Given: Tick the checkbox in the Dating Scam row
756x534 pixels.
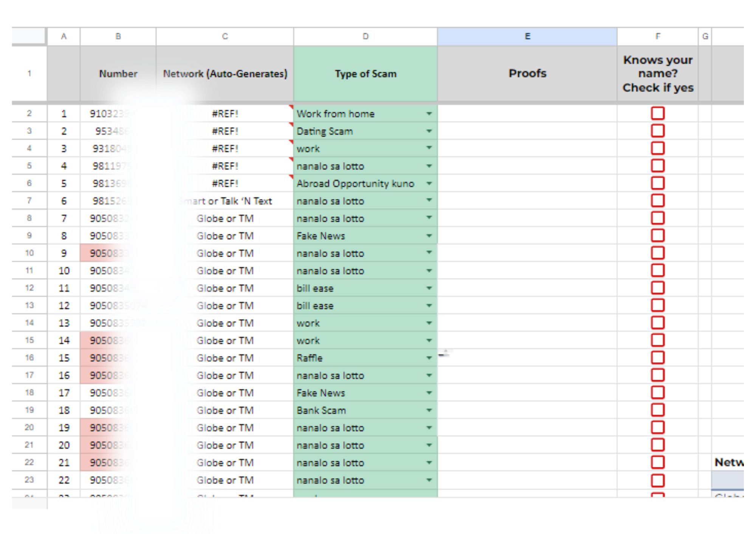Looking at the screenshot, I should pos(657,131).
